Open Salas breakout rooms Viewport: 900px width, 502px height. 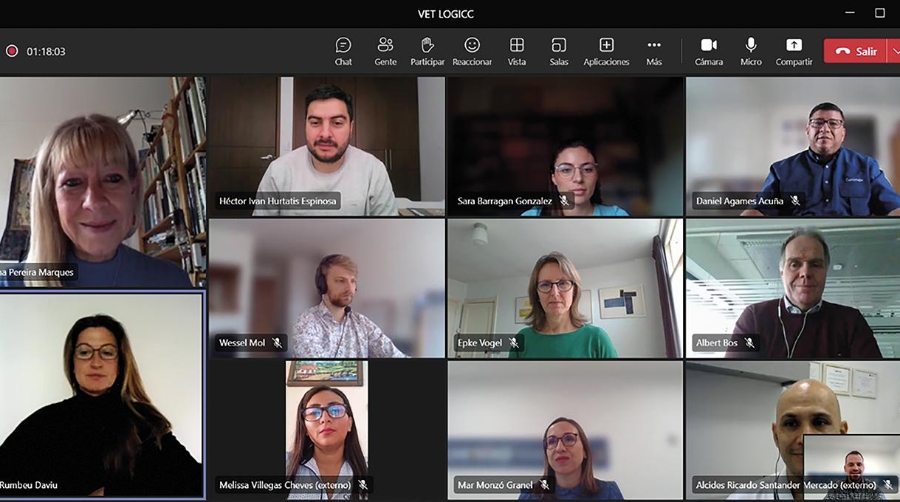pyautogui.click(x=559, y=51)
